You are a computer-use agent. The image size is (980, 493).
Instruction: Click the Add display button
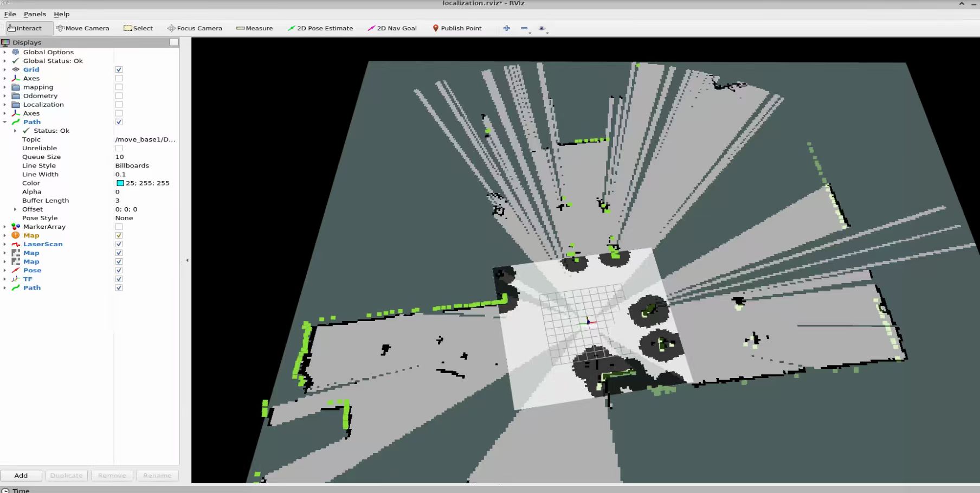coord(21,476)
